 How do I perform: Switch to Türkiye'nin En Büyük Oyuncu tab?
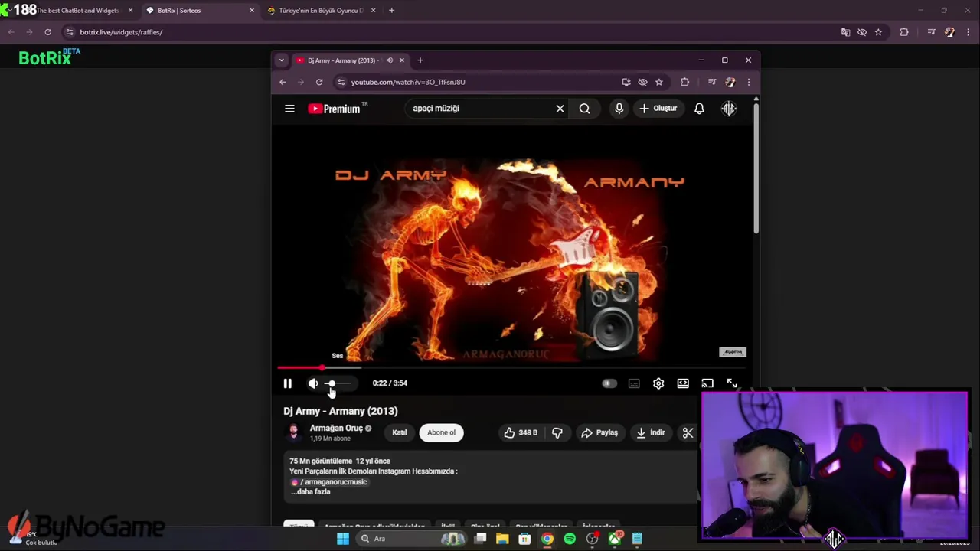[x=322, y=11]
